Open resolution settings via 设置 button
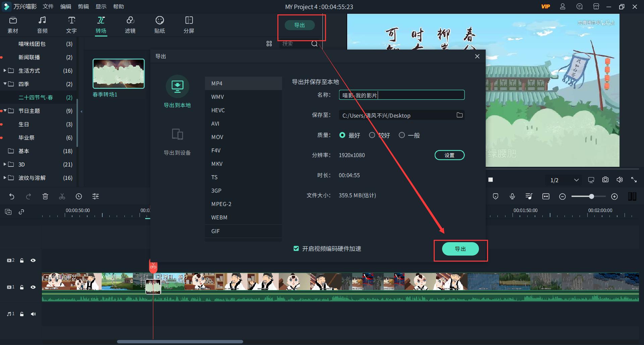 [x=449, y=155]
